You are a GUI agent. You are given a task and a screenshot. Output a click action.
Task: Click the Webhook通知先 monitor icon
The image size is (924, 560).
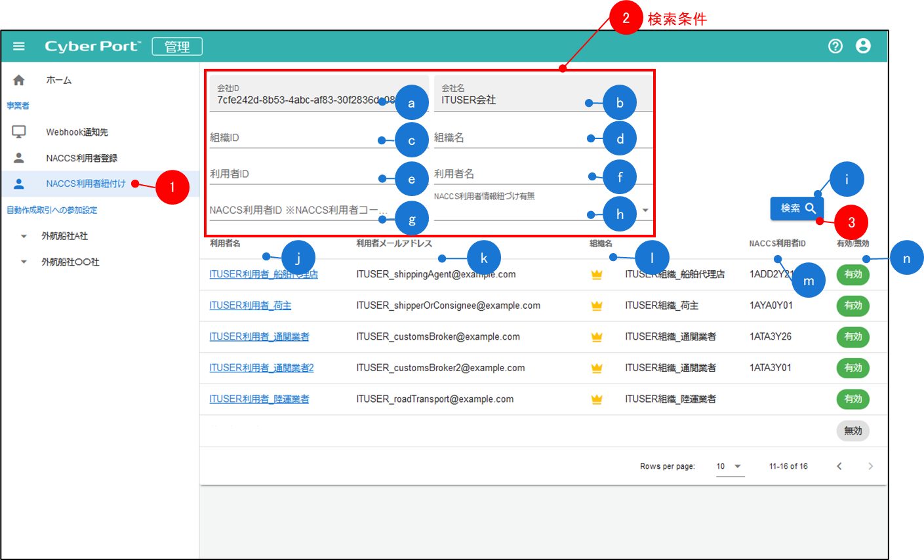pyautogui.click(x=19, y=132)
